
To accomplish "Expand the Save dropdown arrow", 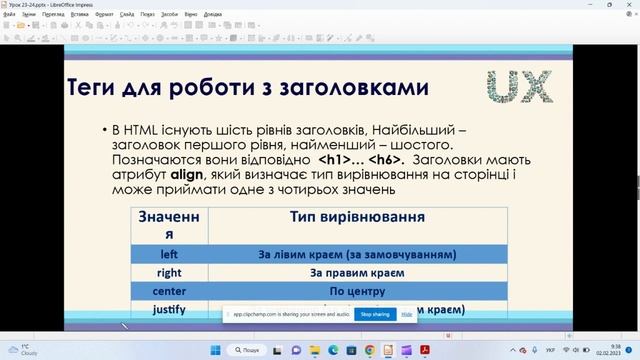I will tap(44, 26).
